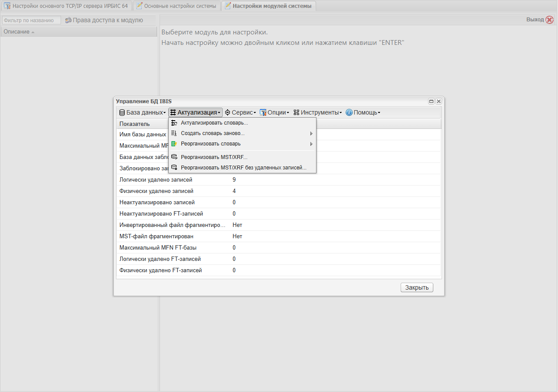The width and height of the screenshot is (558, 392).
Task: Click the База данных database icon
Action: pyautogui.click(x=122, y=112)
